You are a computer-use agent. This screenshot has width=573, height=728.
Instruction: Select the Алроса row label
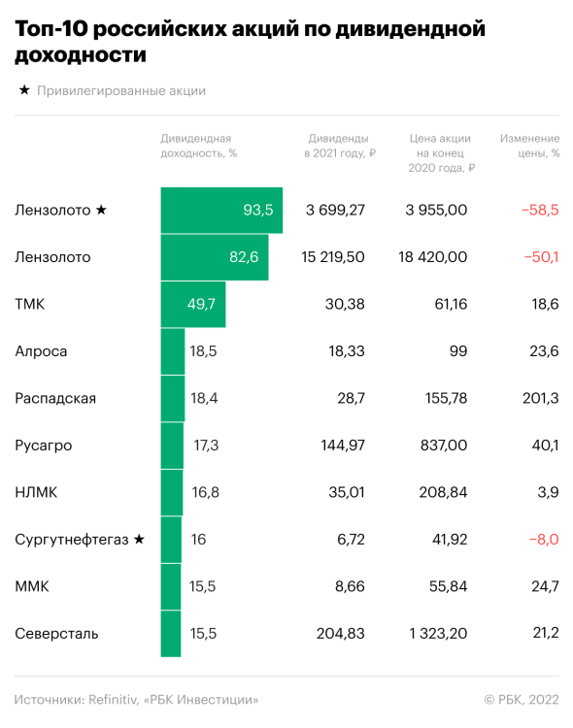(x=41, y=351)
